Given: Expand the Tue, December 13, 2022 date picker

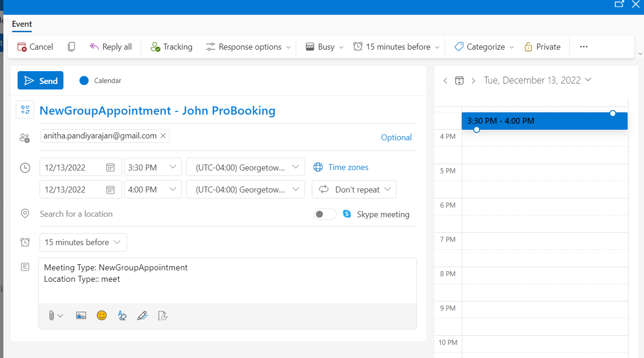Looking at the screenshot, I should [537, 80].
